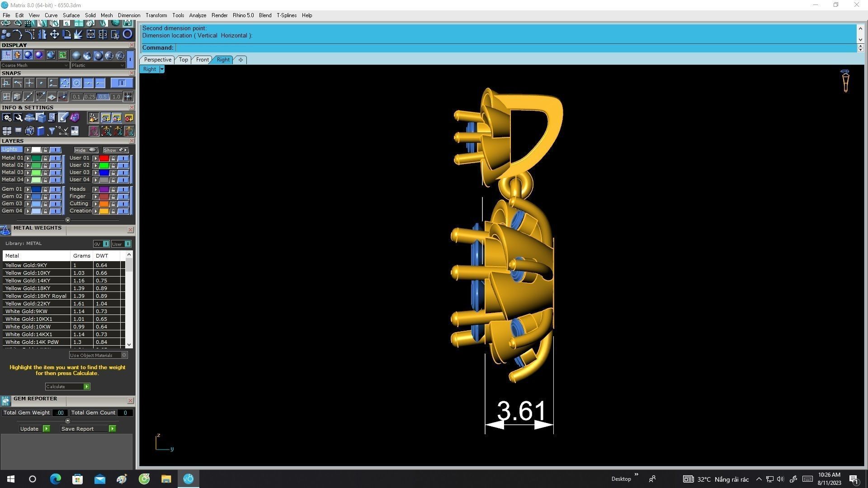Screen dimensions: 868x488
Task: Open the gears settings icon
Action: point(7,118)
